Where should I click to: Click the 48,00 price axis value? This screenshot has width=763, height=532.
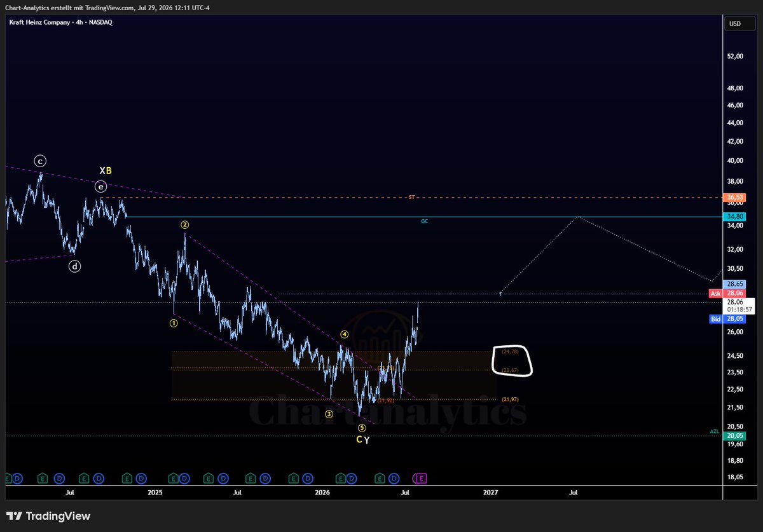(735, 88)
